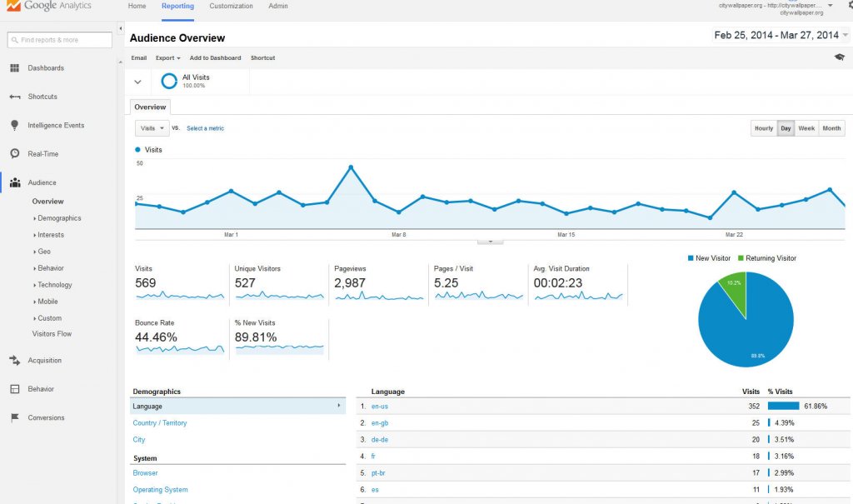Click the Dashboards grid icon in sidebar
Image resolution: width=853 pixels, height=504 pixels.
click(14, 68)
